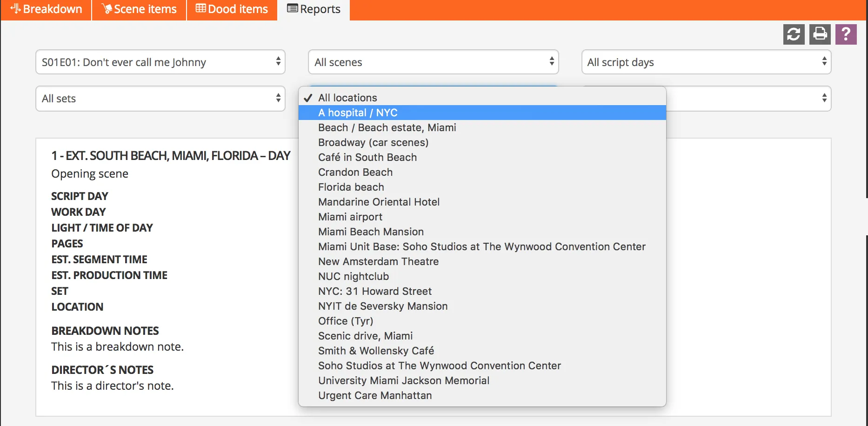Select A hospital / NYC location
868x426 pixels.
(x=482, y=113)
